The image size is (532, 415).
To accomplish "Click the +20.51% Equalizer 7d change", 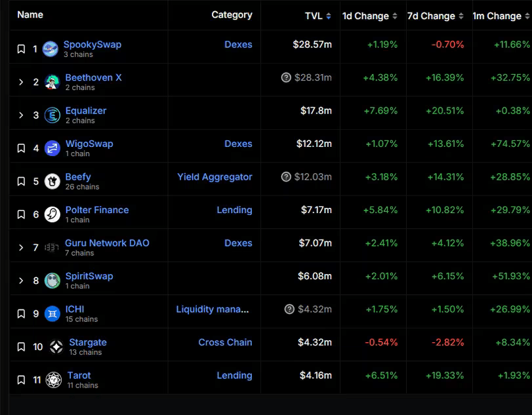I will point(445,111).
